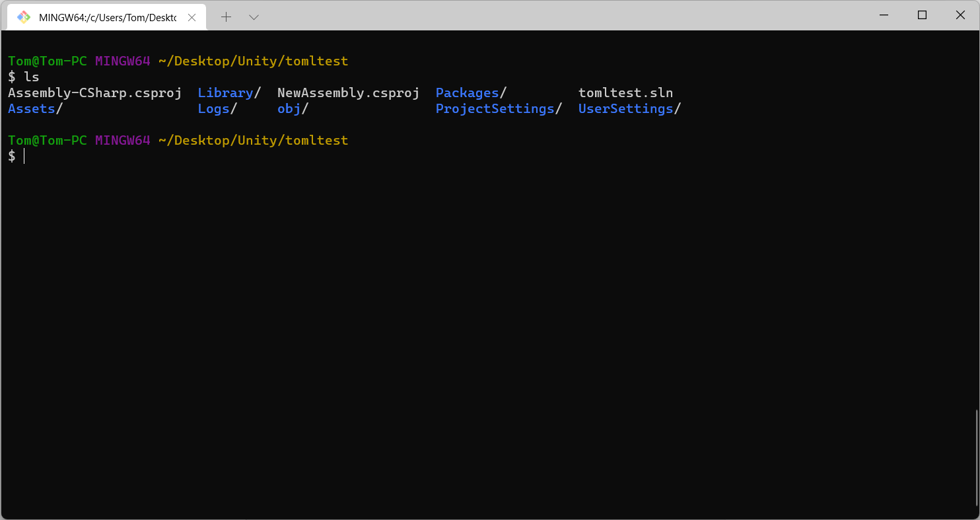980x520 pixels.
Task: Click the tomltest.sln filename
Action: [625, 93]
